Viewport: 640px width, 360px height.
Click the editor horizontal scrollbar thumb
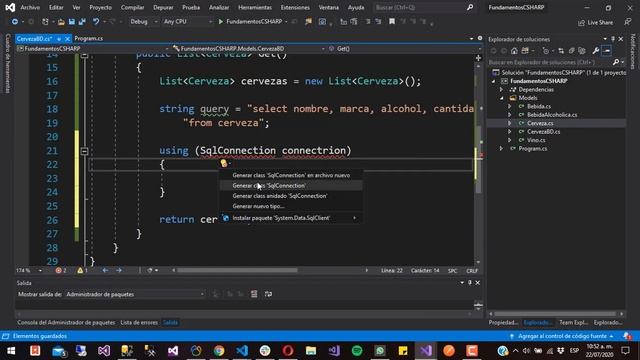point(237,270)
